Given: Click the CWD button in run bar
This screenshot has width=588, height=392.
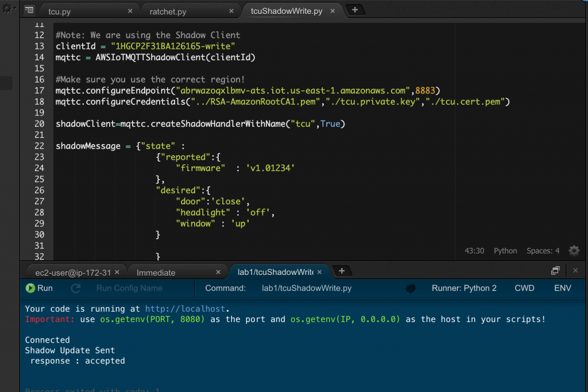Looking at the screenshot, I should [524, 288].
